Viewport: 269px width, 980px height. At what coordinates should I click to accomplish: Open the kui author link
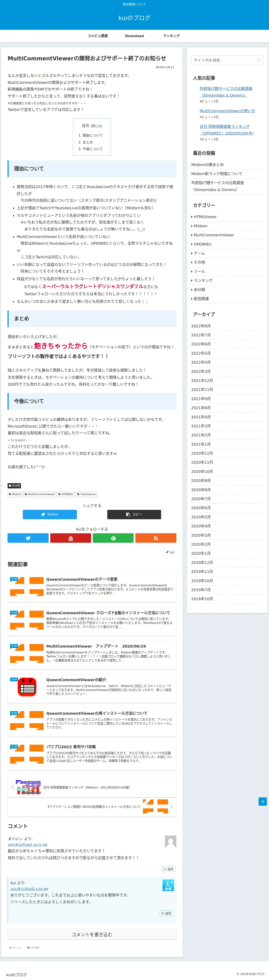[x=172, y=552]
